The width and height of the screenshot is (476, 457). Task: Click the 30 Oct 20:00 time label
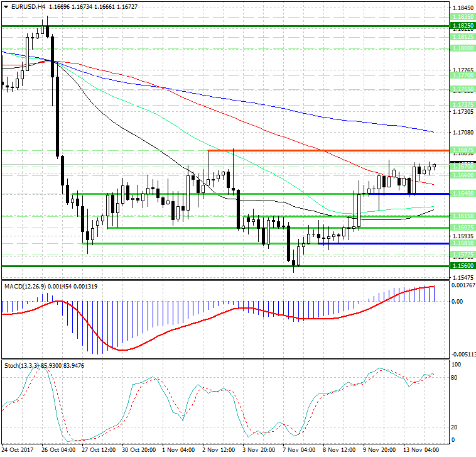pyautogui.click(x=139, y=449)
